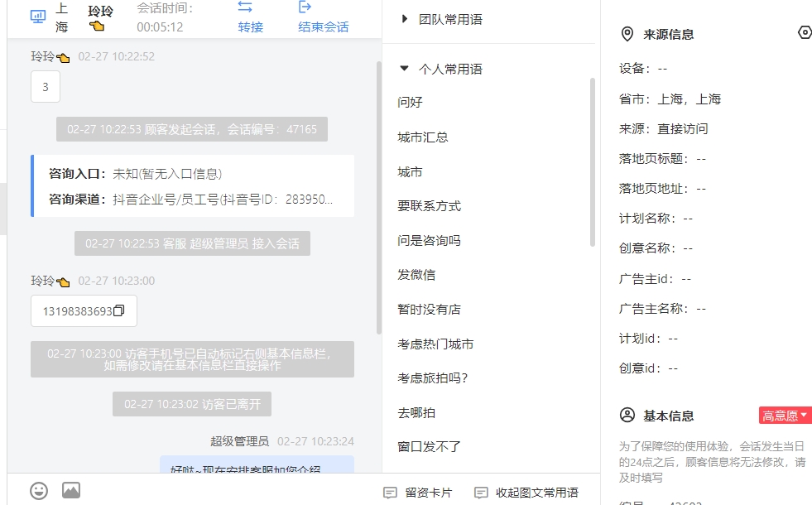
Task: Click the location pin icon at 来源信息
Action: (x=627, y=34)
